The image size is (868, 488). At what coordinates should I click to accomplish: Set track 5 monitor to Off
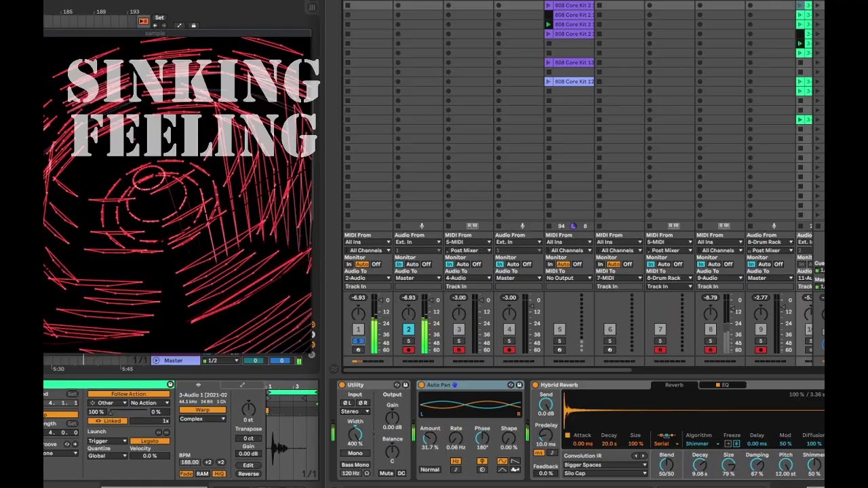[x=577, y=264]
